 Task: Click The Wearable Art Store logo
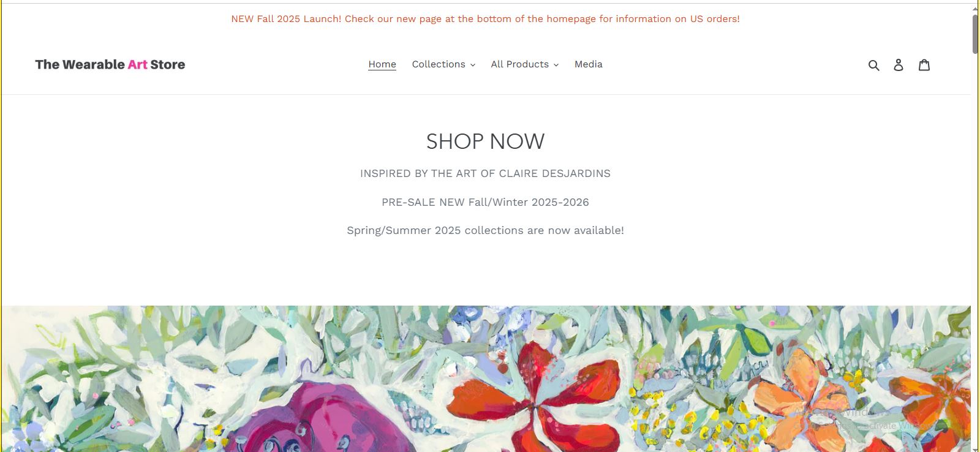[110, 64]
